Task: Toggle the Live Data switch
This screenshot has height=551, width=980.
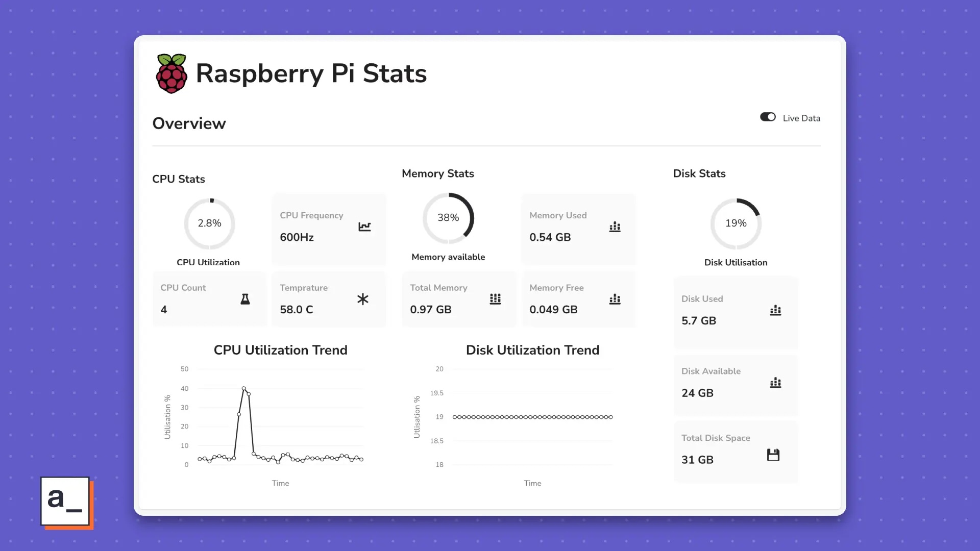Action: tap(767, 117)
